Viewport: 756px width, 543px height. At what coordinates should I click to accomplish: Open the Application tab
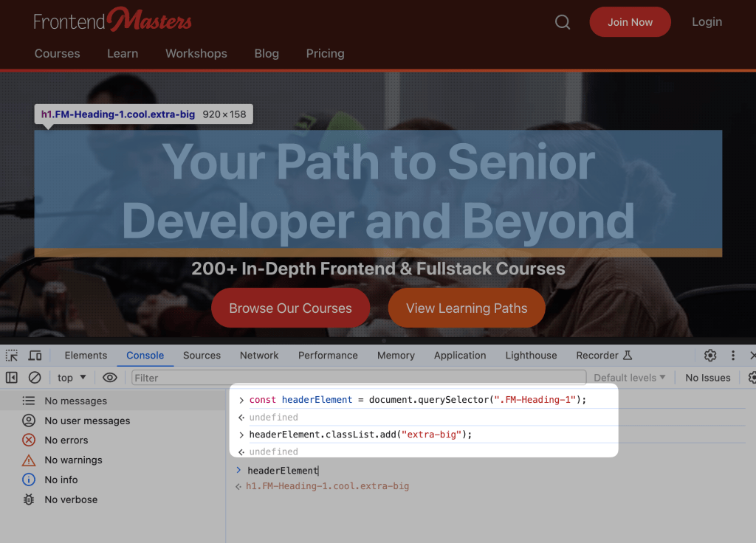tap(460, 356)
